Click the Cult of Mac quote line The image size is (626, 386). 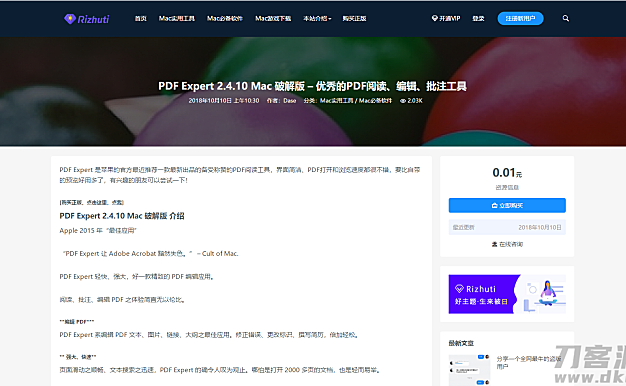(x=151, y=253)
